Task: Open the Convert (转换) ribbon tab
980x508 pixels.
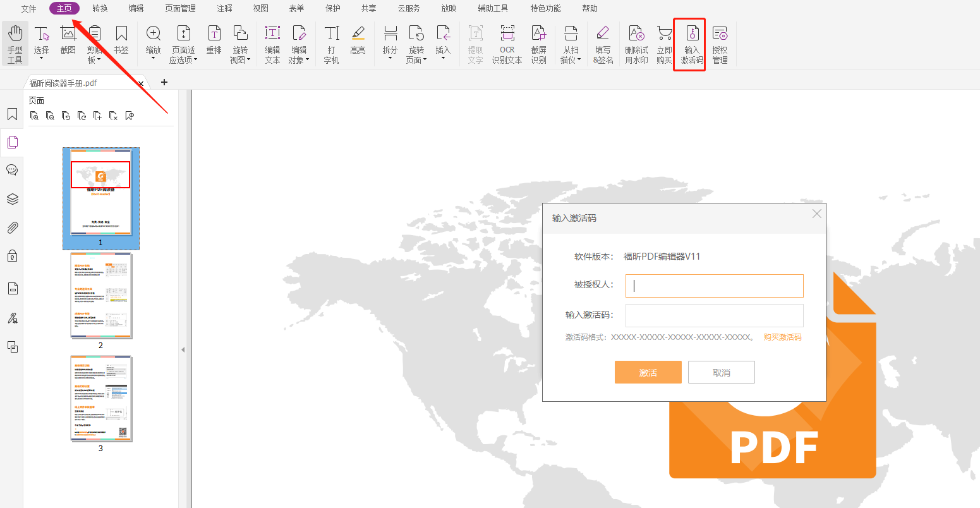Action: pyautogui.click(x=100, y=8)
